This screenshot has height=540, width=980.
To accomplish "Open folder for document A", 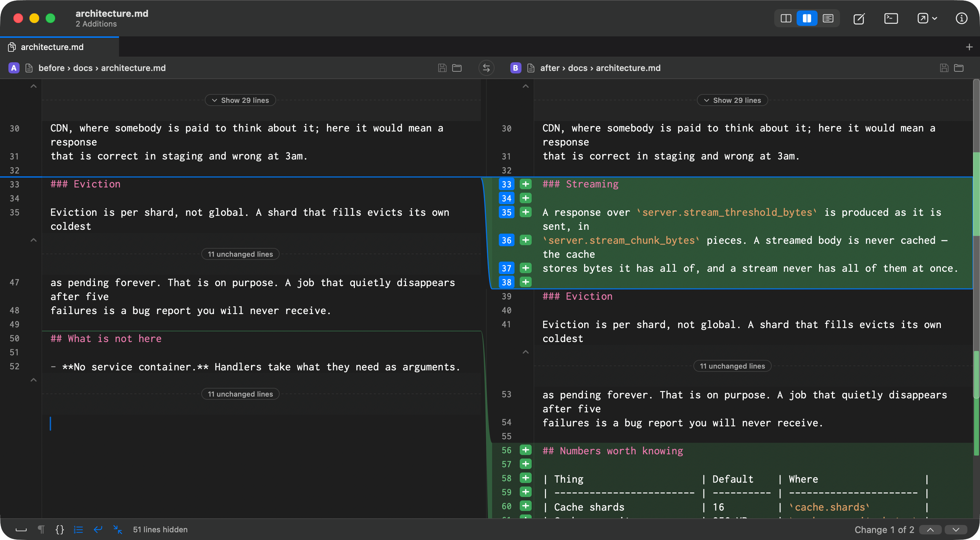I will 457,68.
